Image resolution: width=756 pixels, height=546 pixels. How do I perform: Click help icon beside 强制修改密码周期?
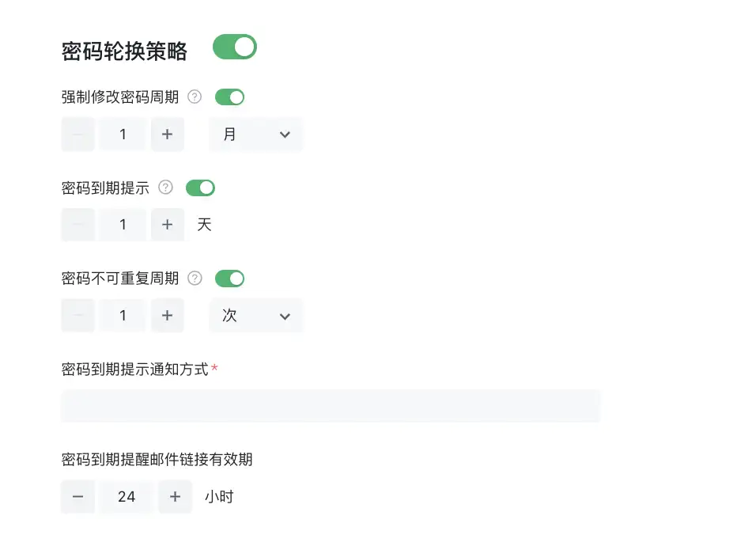pos(195,97)
